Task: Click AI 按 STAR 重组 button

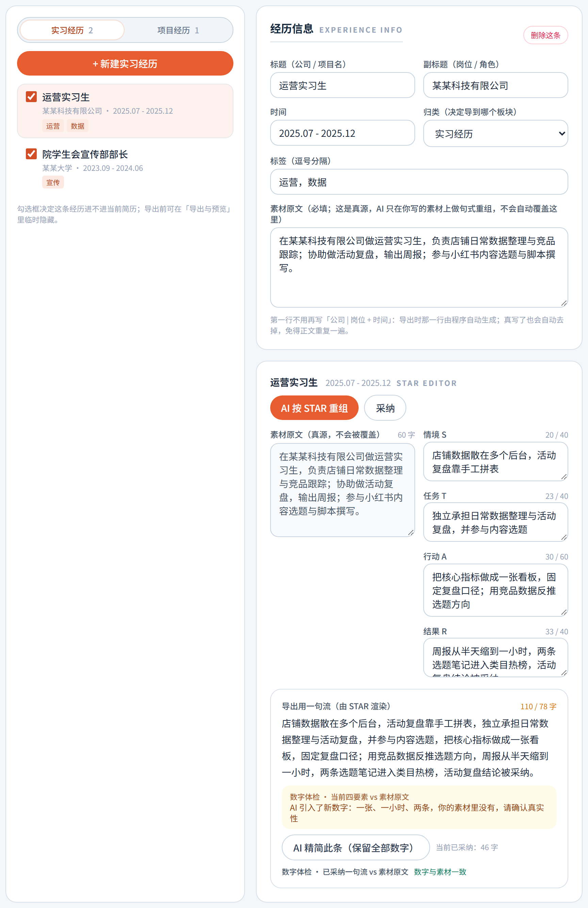Action: [x=314, y=408]
